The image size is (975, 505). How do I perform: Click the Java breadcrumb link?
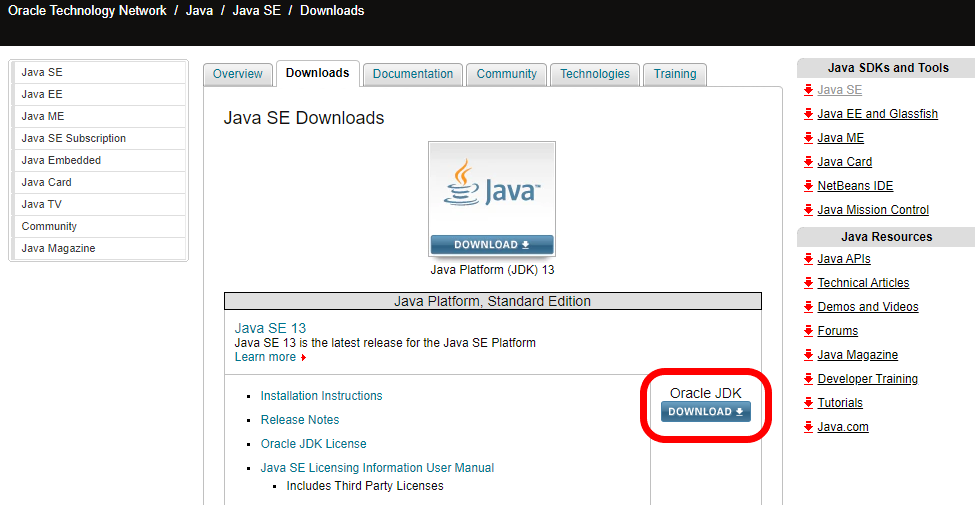click(x=198, y=11)
